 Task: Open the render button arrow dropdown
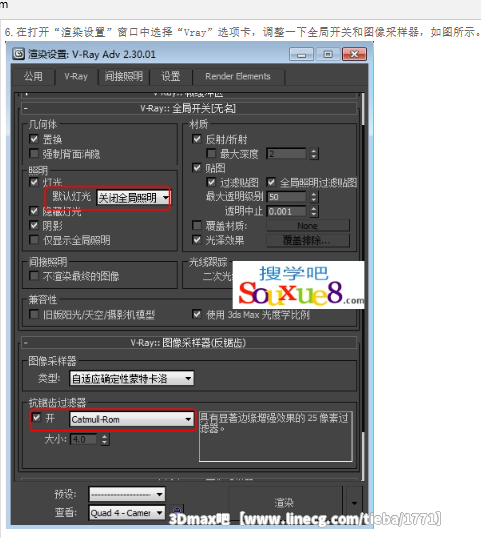(354, 503)
